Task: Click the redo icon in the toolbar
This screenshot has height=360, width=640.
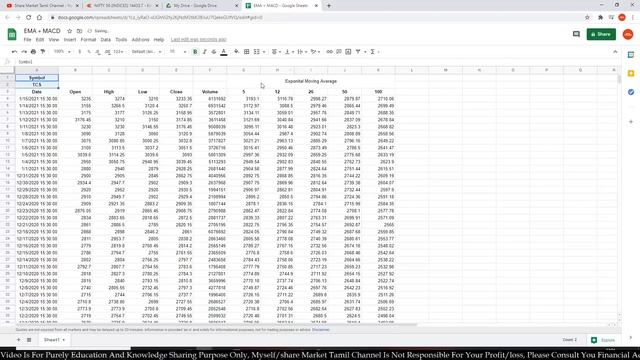Action: tap(24, 52)
